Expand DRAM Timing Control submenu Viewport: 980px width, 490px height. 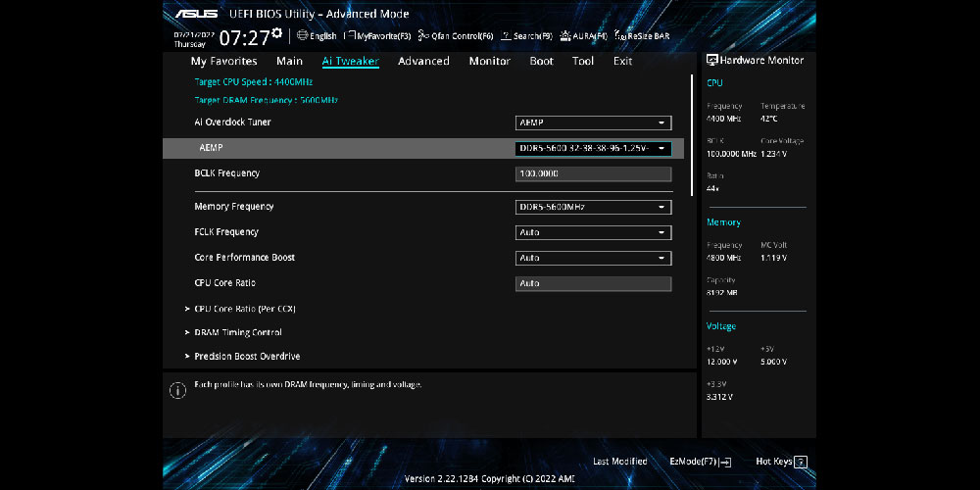(237, 332)
